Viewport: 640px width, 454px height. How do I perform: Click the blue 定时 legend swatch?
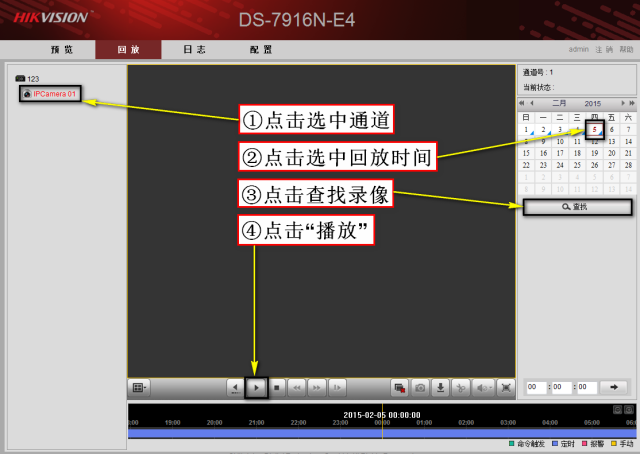[555, 444]
